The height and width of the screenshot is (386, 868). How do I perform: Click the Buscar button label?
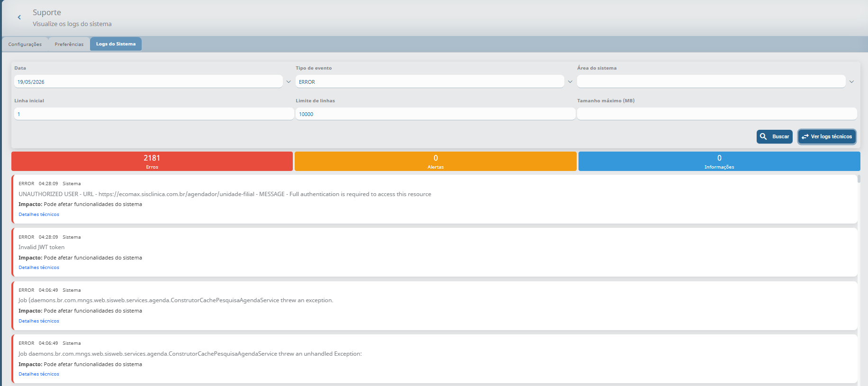(780, 136)
